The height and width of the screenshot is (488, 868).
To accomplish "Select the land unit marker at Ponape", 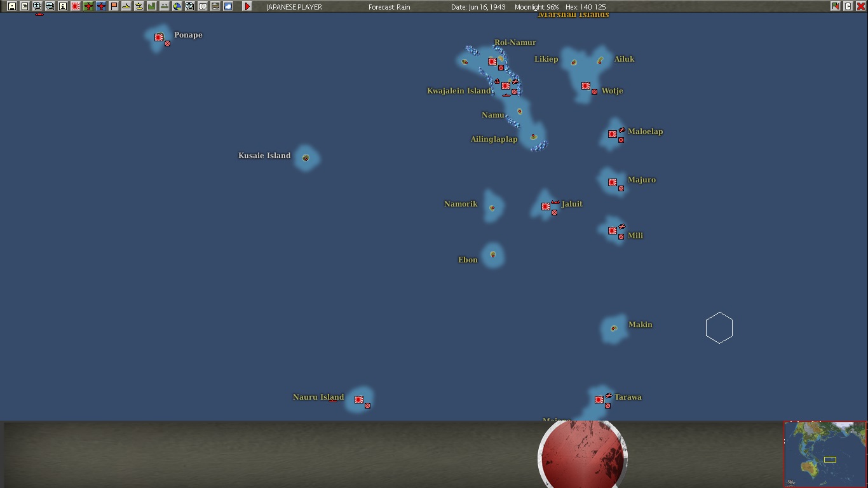I will 168,44.
